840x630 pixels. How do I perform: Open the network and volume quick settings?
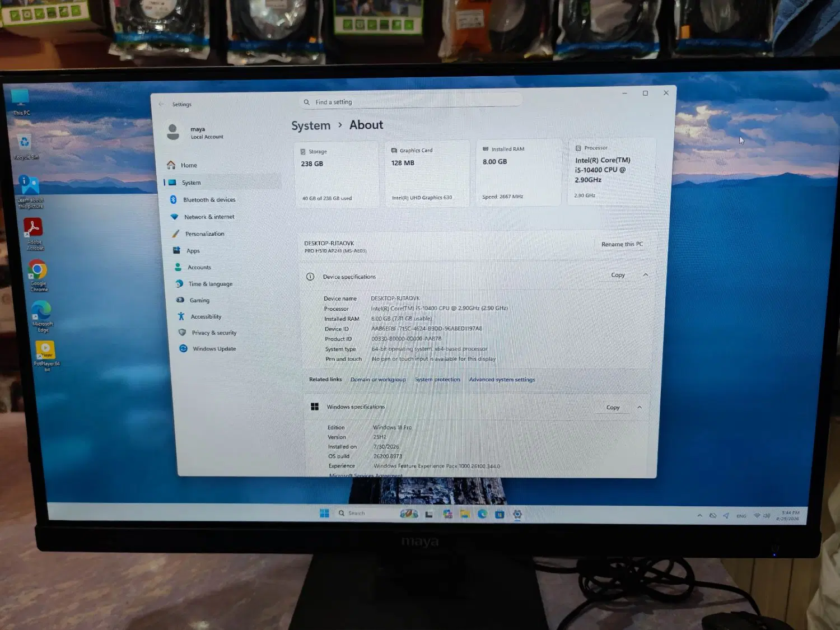pos(762,516)
